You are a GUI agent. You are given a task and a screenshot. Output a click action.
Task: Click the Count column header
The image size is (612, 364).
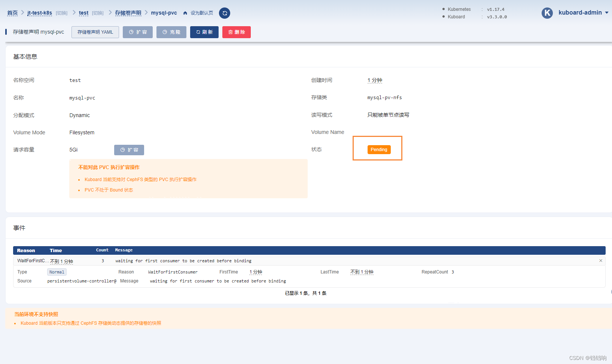[x=102, y=250]
